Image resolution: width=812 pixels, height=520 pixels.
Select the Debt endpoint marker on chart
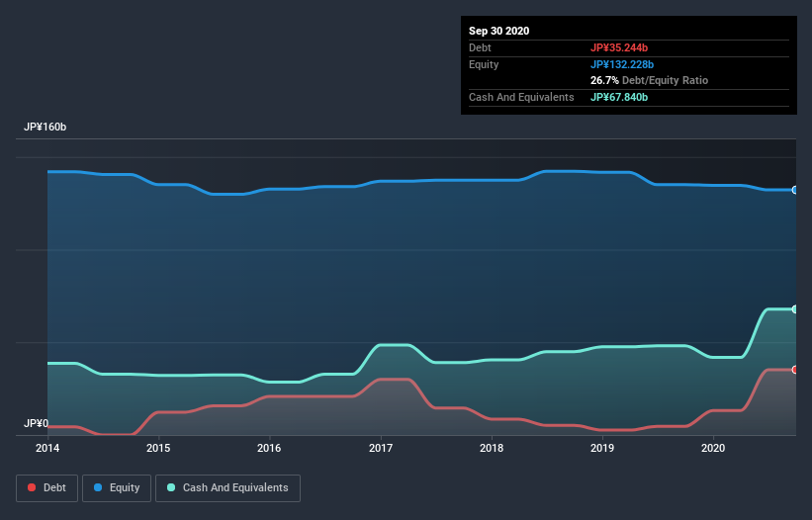(x=795, y=370)
